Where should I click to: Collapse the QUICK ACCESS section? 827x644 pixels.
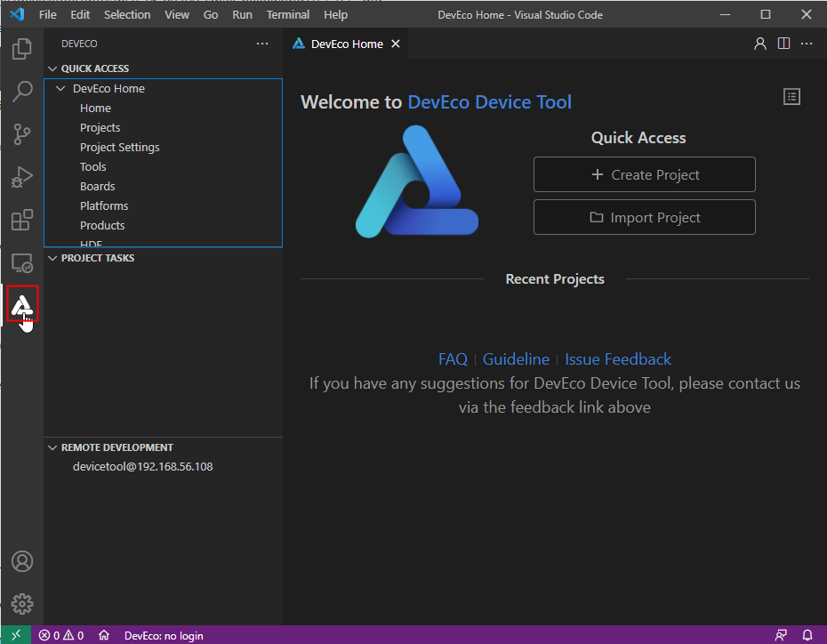click(x=52, y=68)
